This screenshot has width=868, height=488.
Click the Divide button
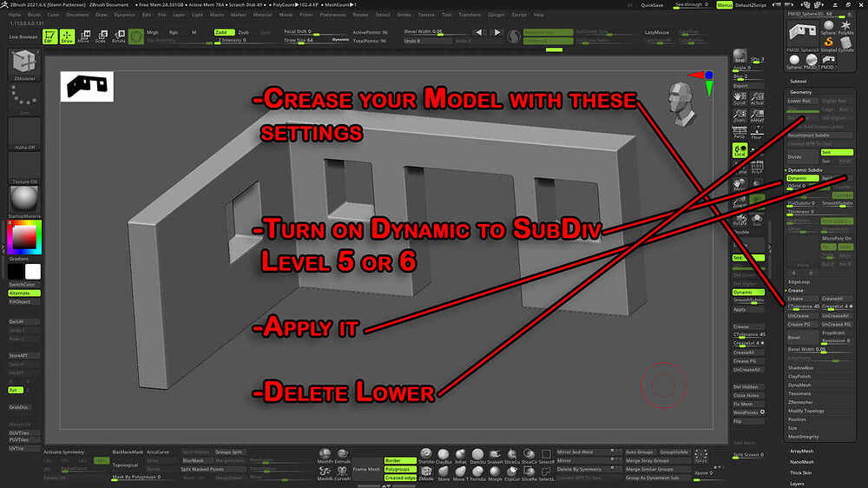click(x=802, y=157)
